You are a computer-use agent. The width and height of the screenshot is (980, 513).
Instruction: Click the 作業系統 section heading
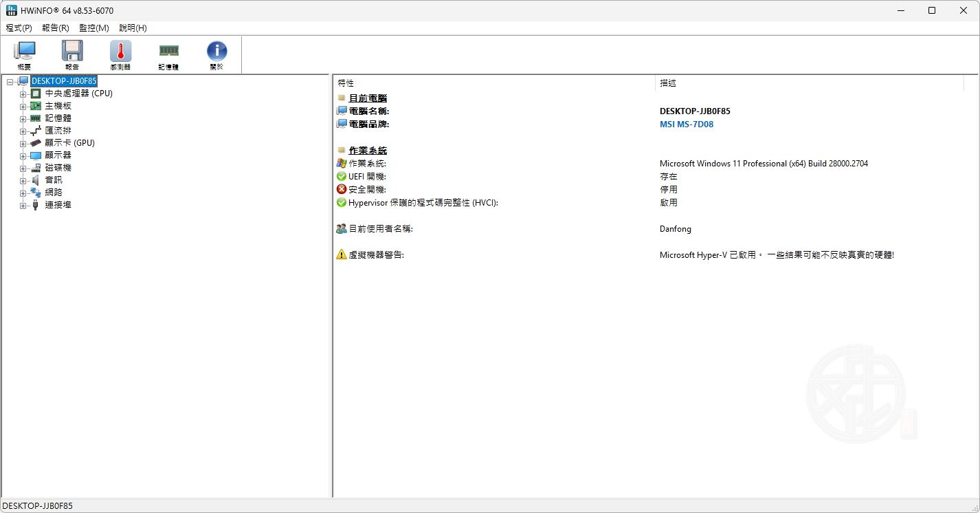[x=368, y=151]
